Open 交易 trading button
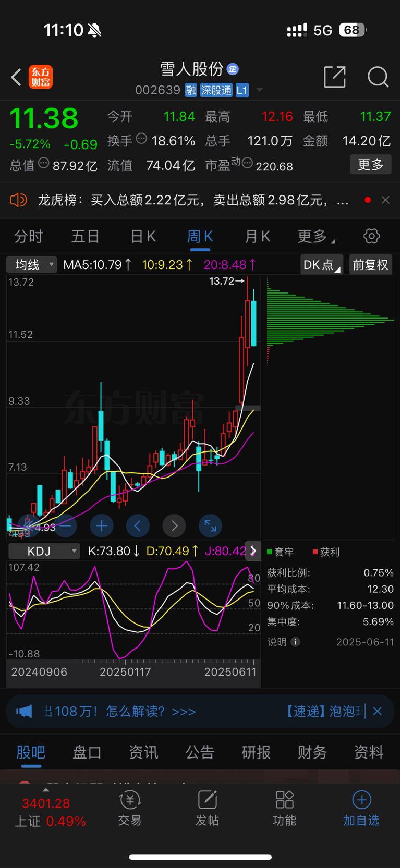Screen dimensions: 401x868 point(130,809)
